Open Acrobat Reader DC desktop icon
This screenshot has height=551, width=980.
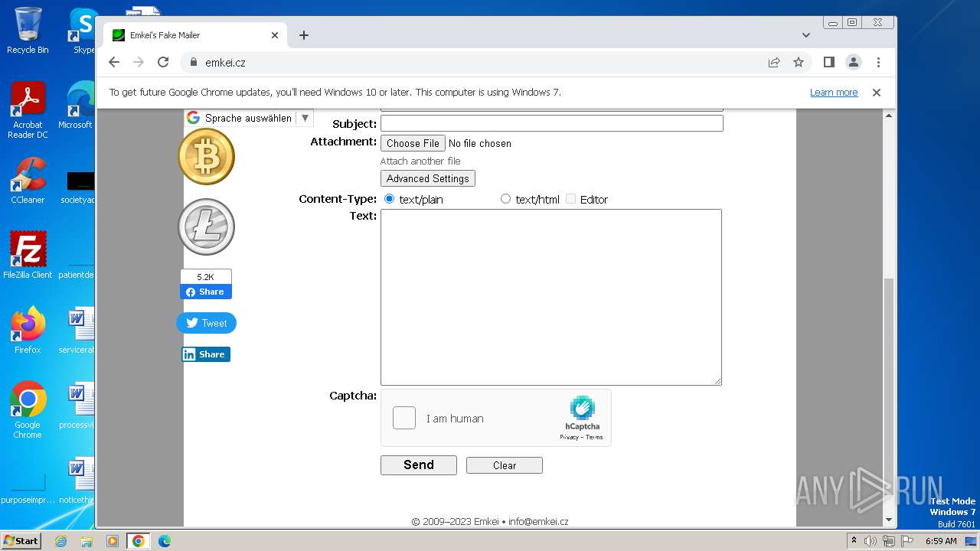pyautogui.click(x=28, y=111)
